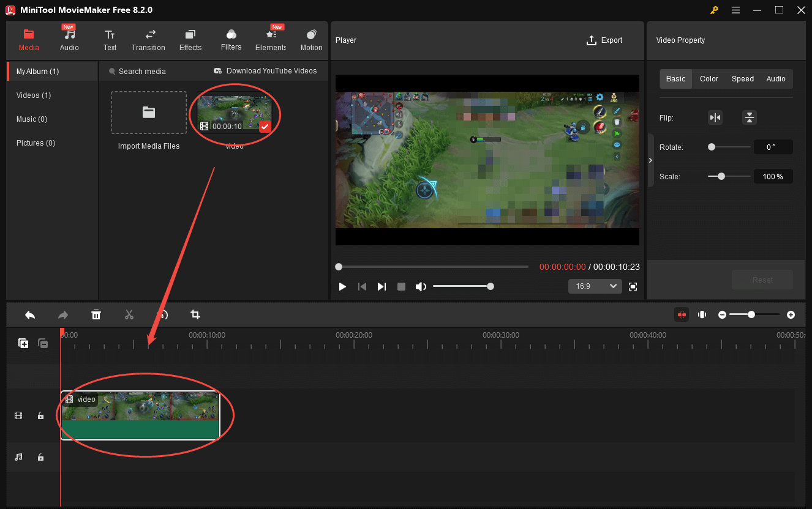Switch to the Color property tab
The height and width of the screenshot is (509, 812).
[709, 79]
